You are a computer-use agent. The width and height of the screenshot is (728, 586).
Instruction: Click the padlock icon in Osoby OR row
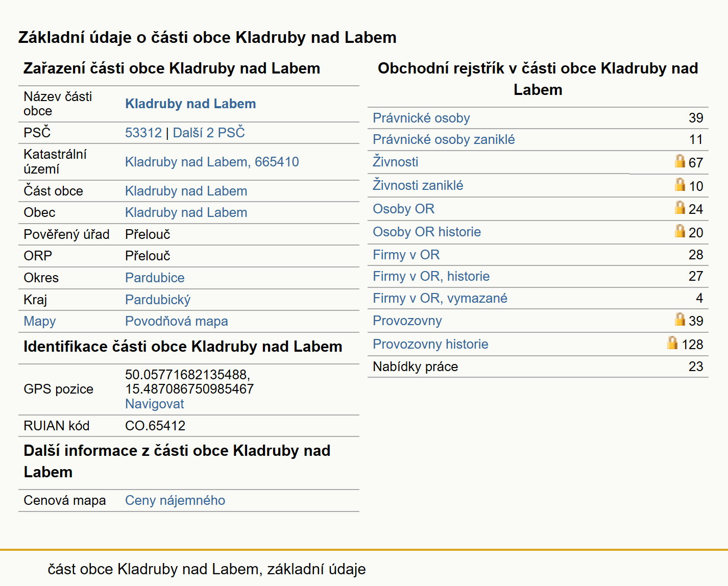click(x=680, y=208)
